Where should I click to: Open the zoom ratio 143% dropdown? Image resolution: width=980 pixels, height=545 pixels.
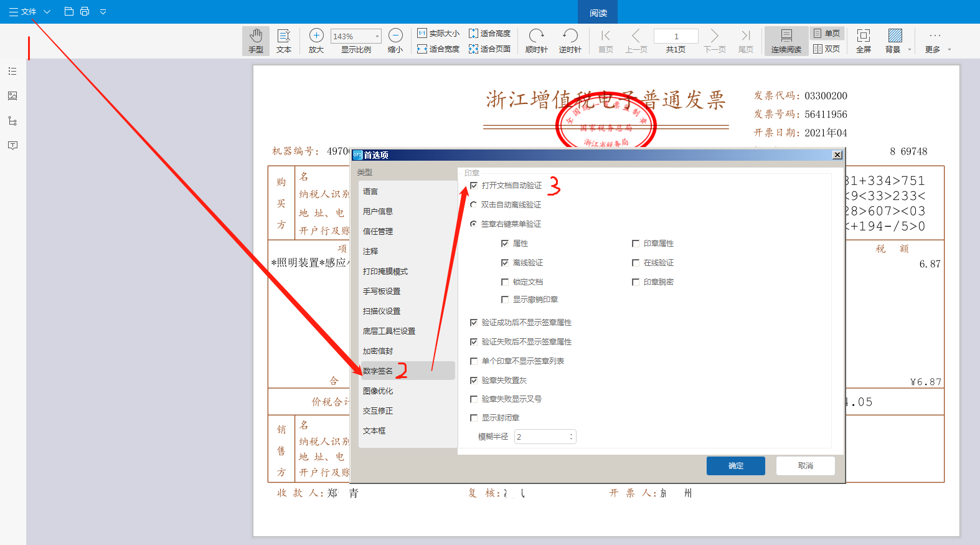click(377, 36)
